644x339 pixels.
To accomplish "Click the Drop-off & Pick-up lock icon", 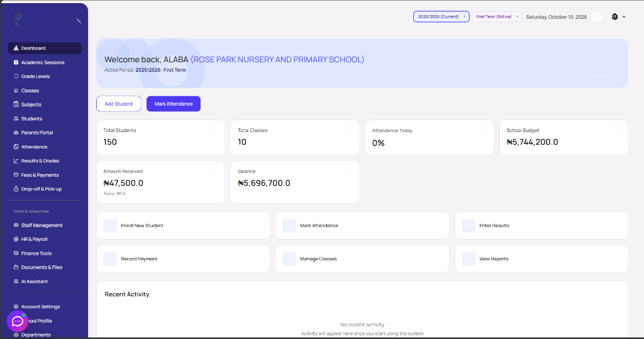I will (16, 189).
